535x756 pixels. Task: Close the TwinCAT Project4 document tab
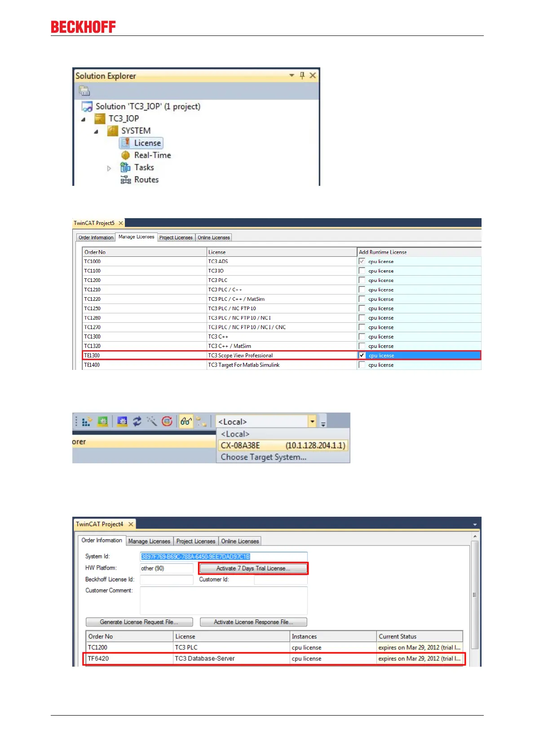131,524
